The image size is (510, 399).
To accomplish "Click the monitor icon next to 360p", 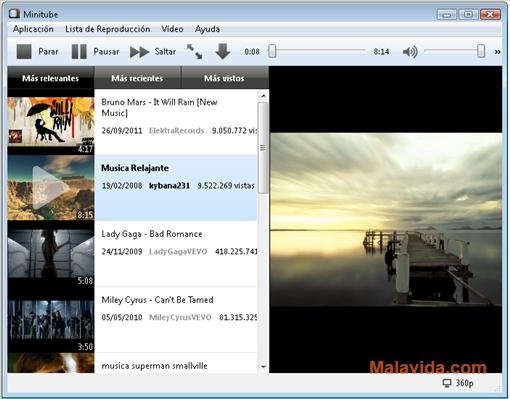I will point(447,383).
